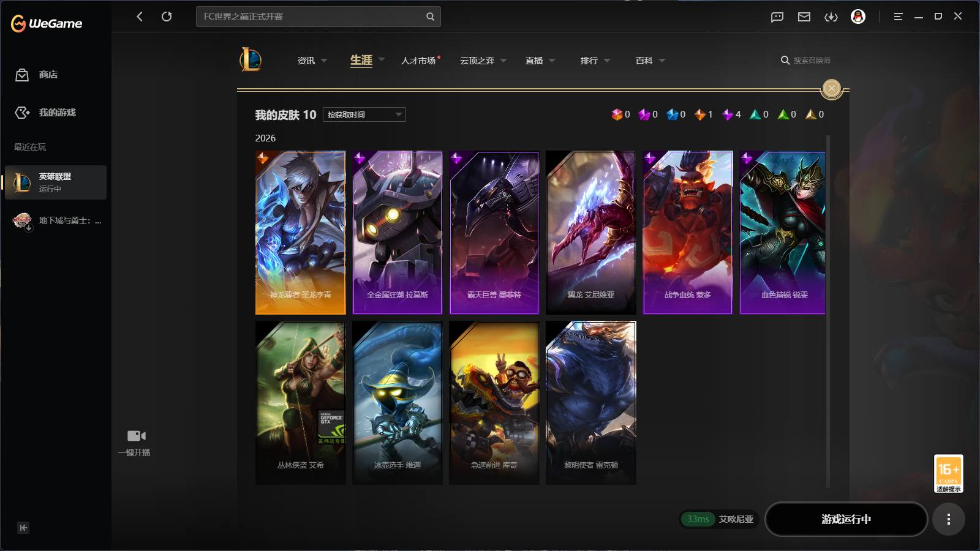Select 地下城与勇士 in recently played
The image size is (980, 551).
(x=57, y=220)
